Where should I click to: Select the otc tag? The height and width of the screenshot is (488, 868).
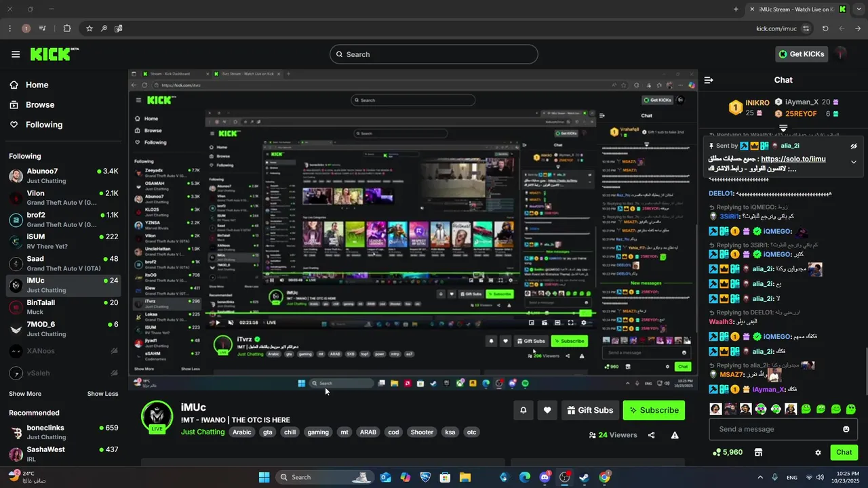[472, 432]
